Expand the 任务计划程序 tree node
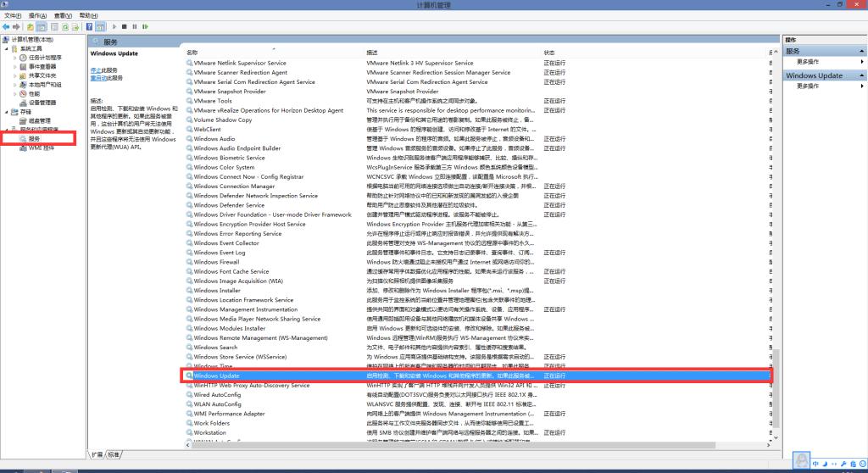868x473 pixels. click(x=14, y=58)
